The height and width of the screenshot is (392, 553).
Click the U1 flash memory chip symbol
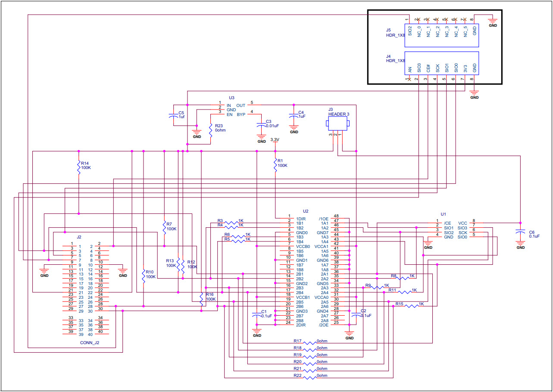[x=455, y=229]
